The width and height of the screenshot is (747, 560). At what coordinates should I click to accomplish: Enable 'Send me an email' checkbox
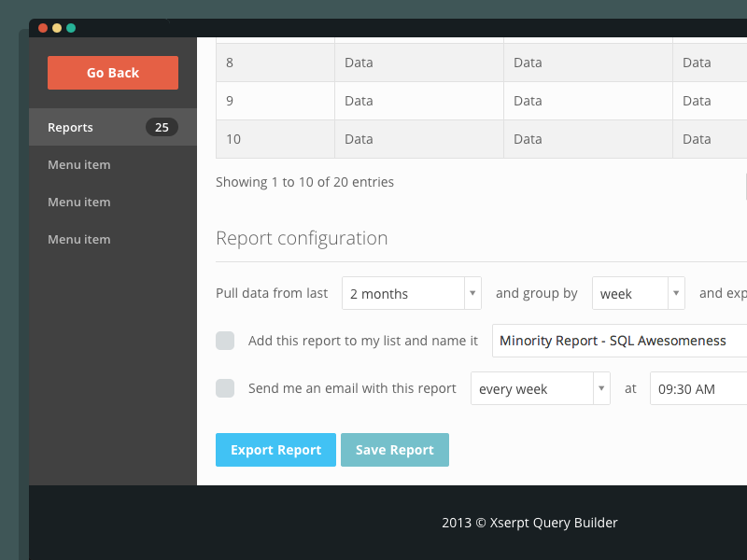[225, 388]
